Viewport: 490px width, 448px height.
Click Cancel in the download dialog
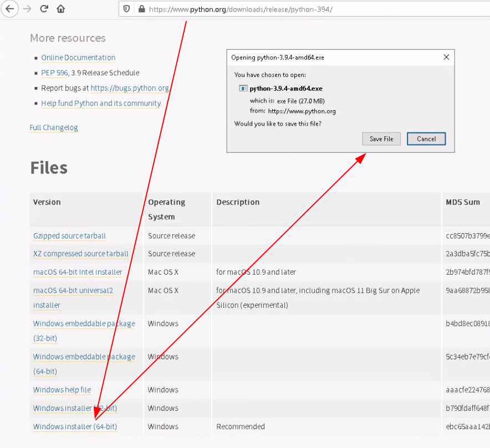tap(426, 139)
